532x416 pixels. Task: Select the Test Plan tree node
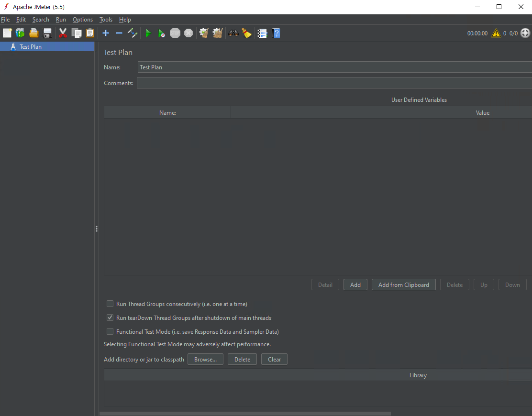[47, 47]
